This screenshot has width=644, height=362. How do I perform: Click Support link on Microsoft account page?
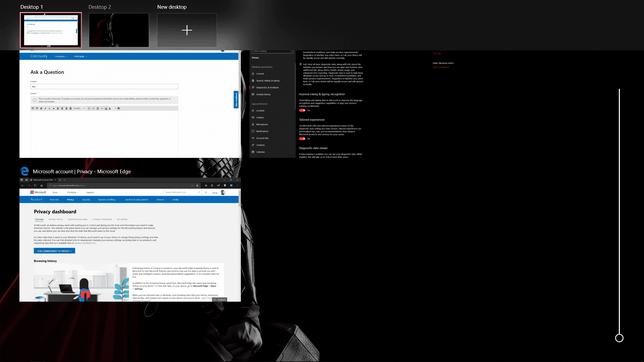90,192
